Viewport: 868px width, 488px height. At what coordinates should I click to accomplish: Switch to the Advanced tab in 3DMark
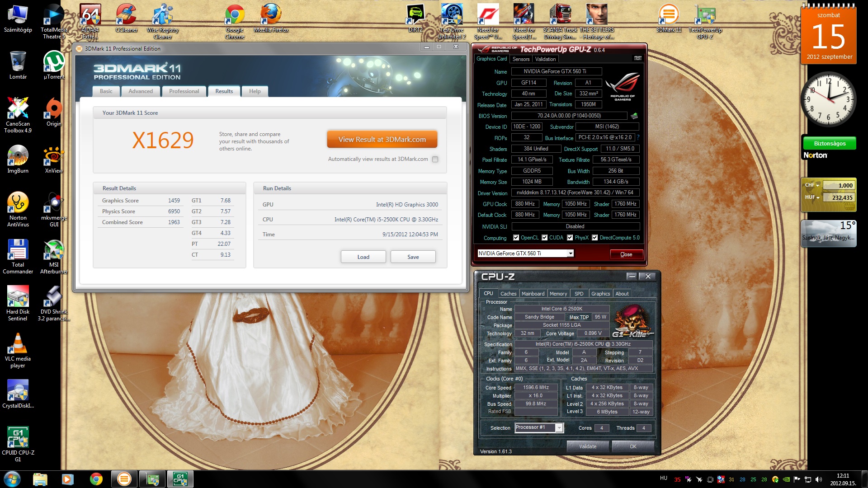(141, 91)
